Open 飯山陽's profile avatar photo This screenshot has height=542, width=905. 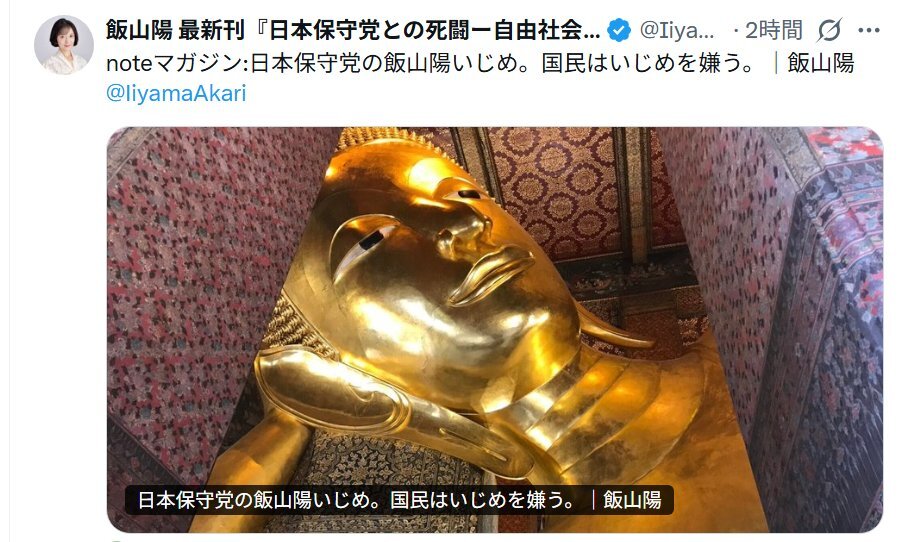coord(63,45)
